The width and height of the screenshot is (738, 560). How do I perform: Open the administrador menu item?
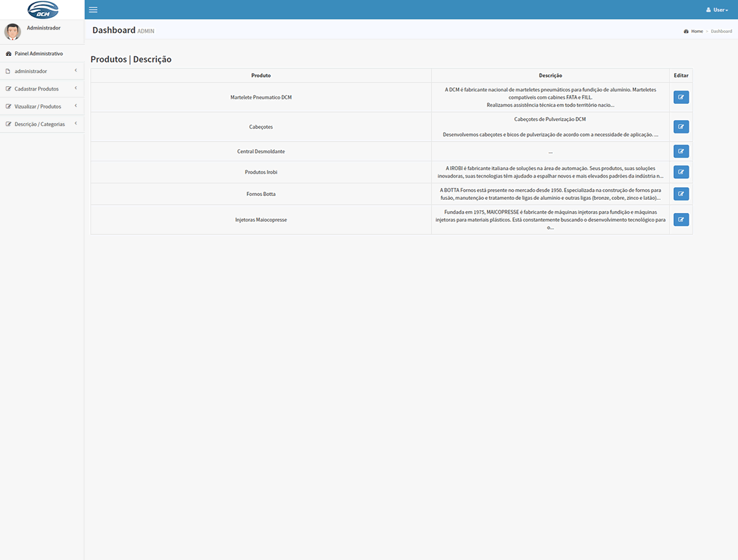42,71
